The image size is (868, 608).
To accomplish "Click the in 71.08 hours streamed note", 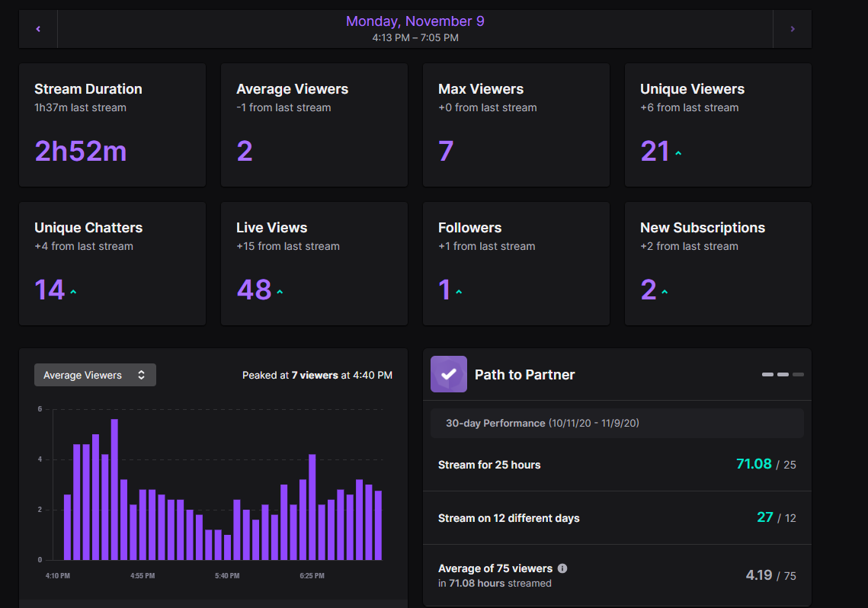I will [x=495, y=583].
